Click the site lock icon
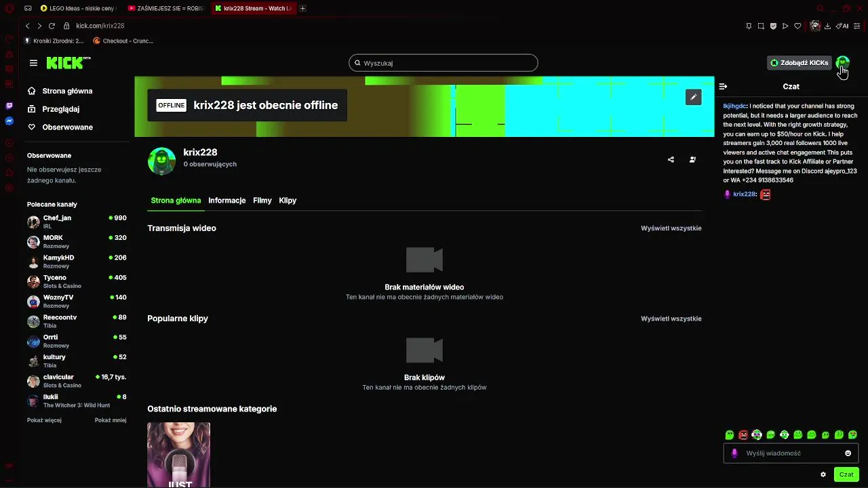Image resolution: width=868 pixels, height=488 pixels. click(x=66, y=26)
